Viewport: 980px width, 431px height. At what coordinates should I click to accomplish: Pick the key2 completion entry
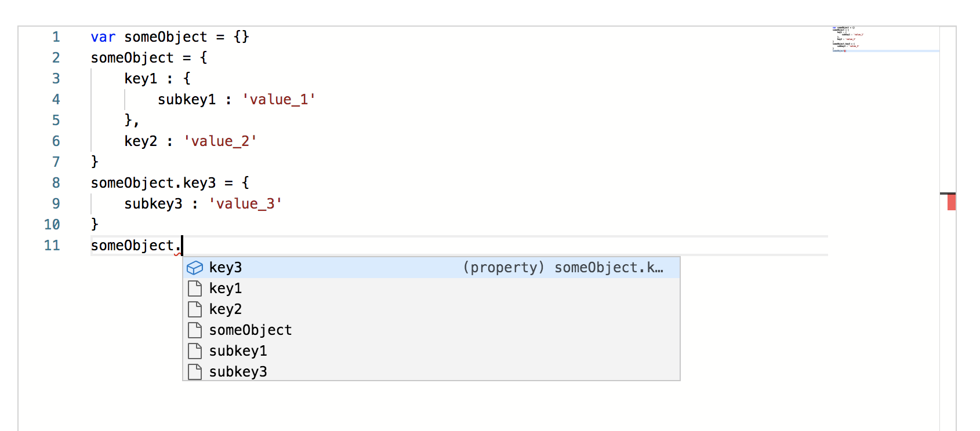coord(431,309)
